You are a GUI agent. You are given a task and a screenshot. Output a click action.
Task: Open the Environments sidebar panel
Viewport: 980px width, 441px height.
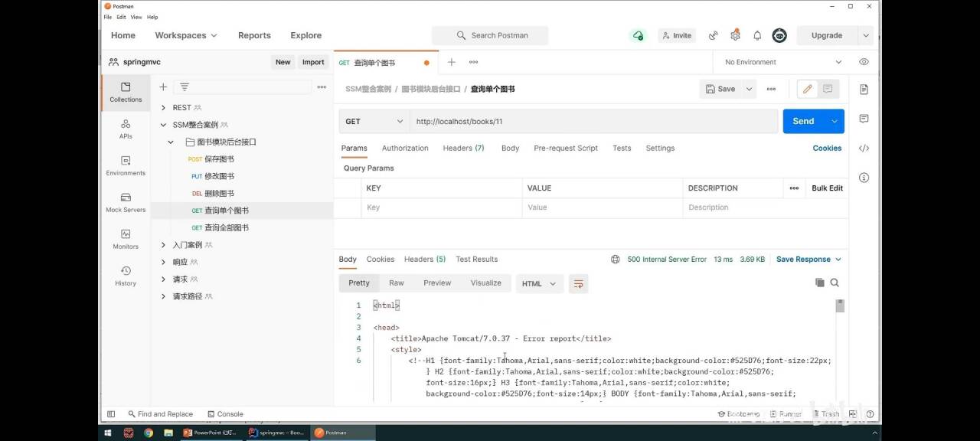(126, 165)
